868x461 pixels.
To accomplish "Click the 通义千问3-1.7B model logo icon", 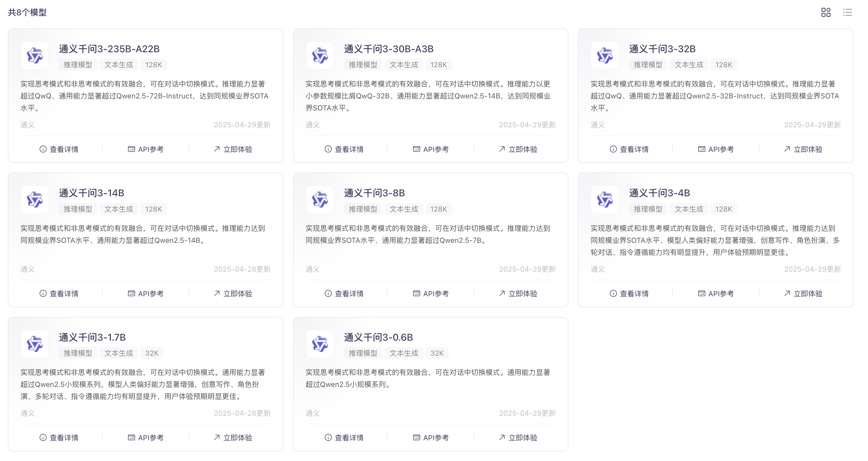I will click(x=35, y=344).
